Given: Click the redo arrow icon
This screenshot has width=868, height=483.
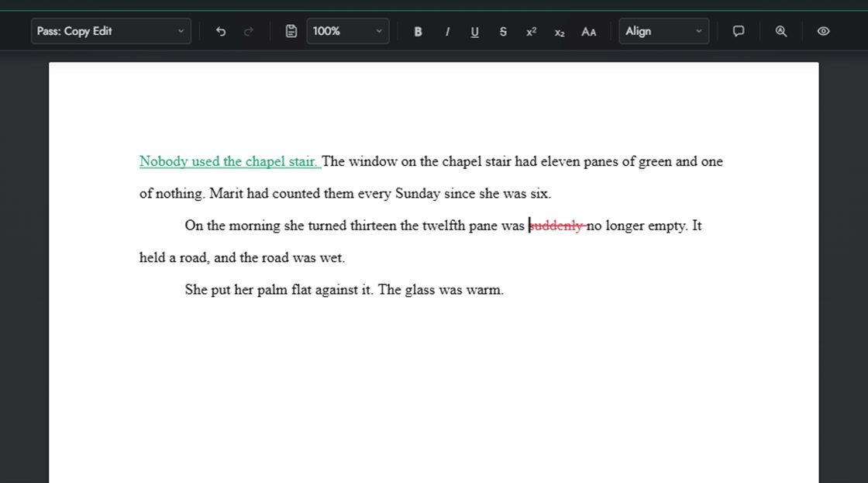Looking at the screenshot, I should [249, 31].
